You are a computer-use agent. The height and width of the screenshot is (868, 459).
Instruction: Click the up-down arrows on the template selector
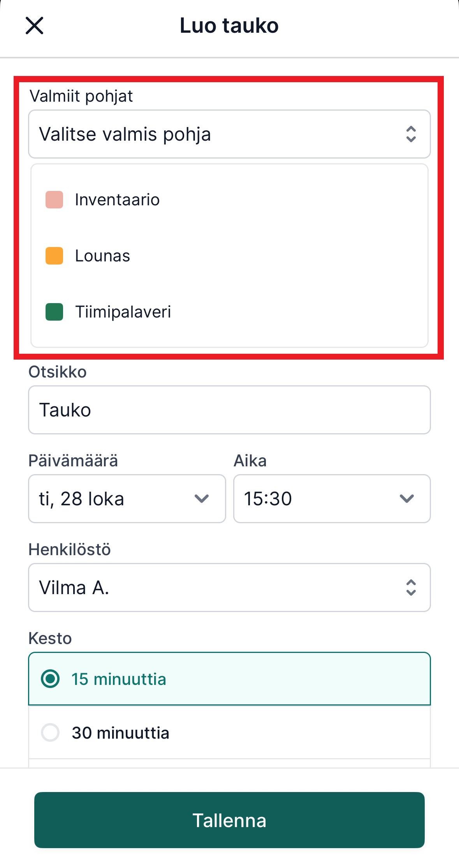coord(412,134)
